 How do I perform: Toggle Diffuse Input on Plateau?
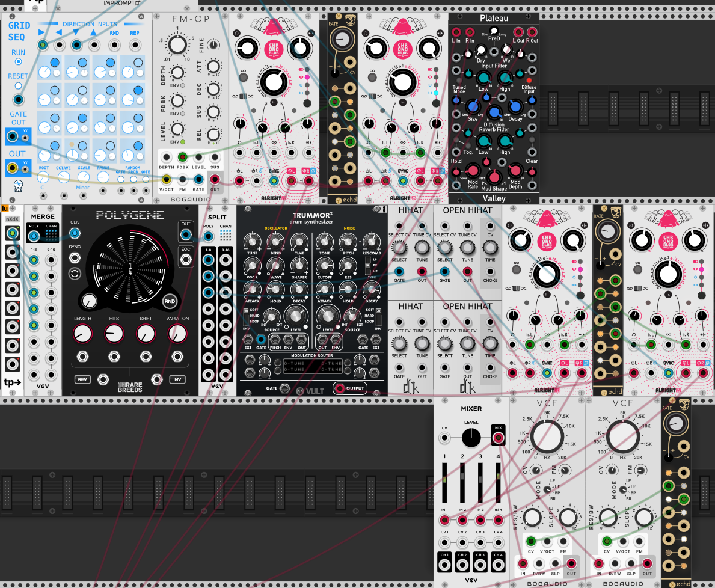[529, 81]
